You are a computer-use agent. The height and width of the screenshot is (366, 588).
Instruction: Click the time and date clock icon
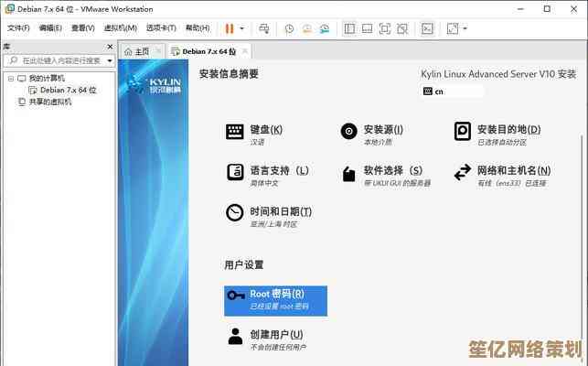click(235, 213)
